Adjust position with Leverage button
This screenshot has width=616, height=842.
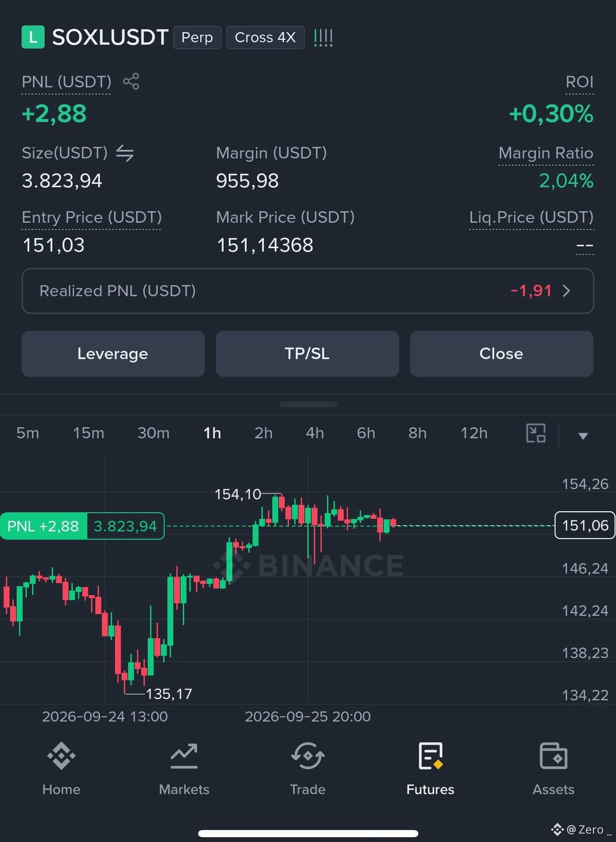pyautogui.click(x=113, y=354)
